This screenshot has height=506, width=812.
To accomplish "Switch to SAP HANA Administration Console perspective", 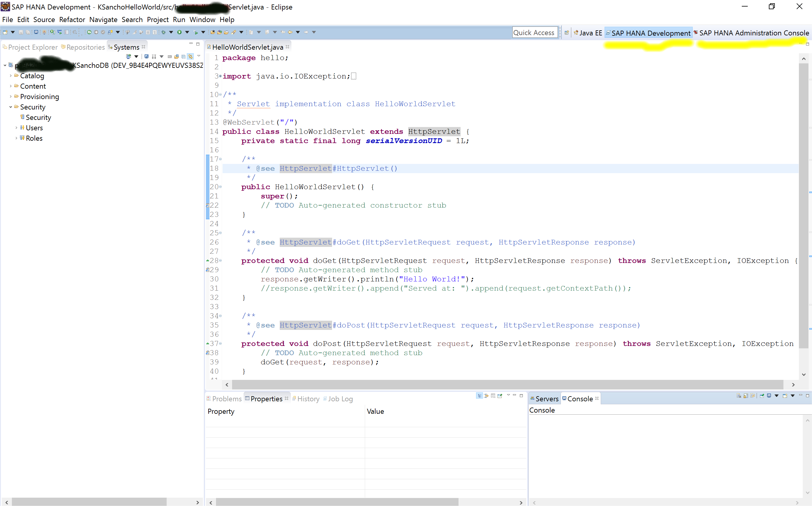I will point(751,33).
